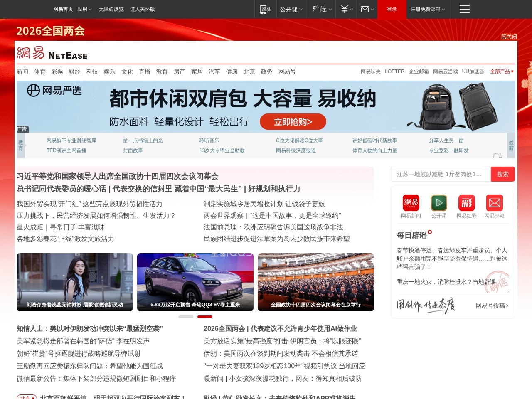The image size is (532, 399).
Task: Click the 网易红彩 lottery app icon
Action: (467, 202)
